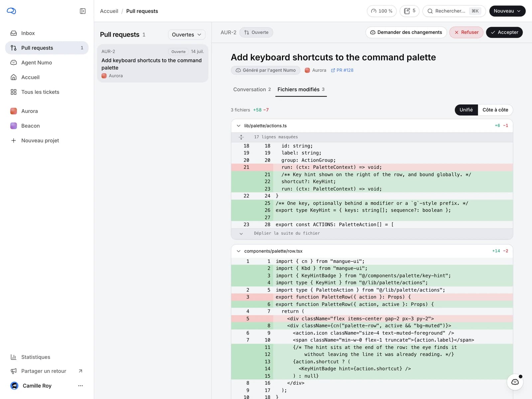Open the Inbox tray icon
The height and width of the screenshot is (399, 532).
tap(14, 33)
